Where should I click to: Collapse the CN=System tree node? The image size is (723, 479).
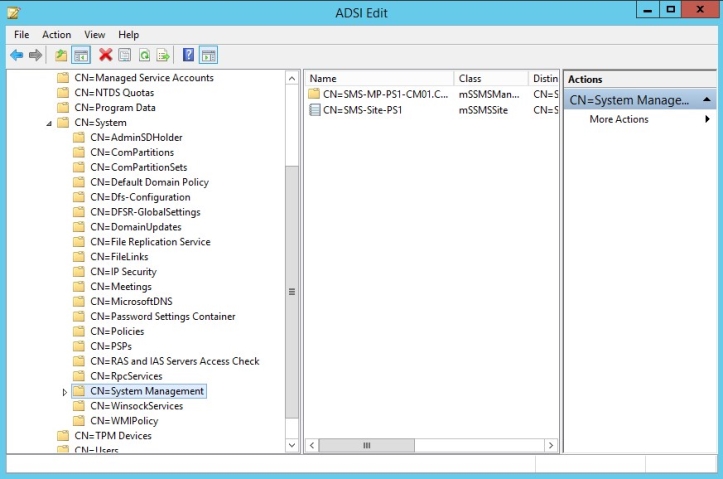tap(49, 123)
